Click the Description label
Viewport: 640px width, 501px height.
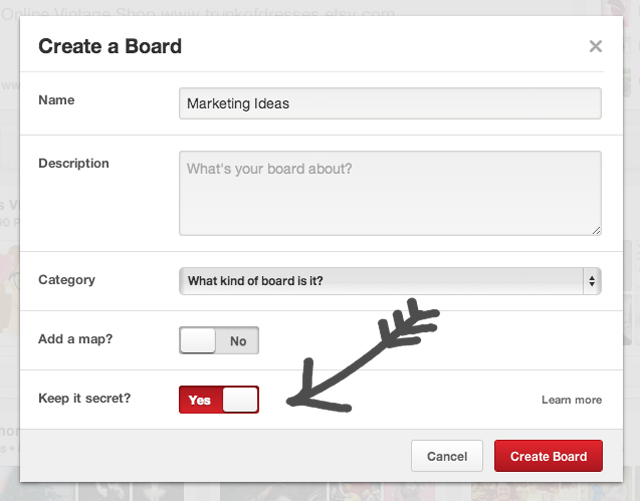(x=73, y=163)
